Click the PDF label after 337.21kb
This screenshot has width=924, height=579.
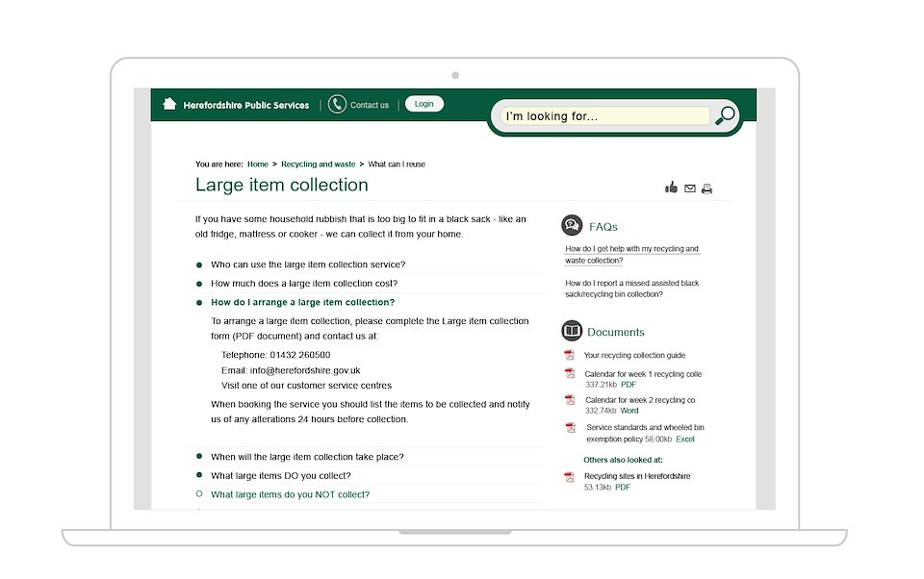pos(629,385)
